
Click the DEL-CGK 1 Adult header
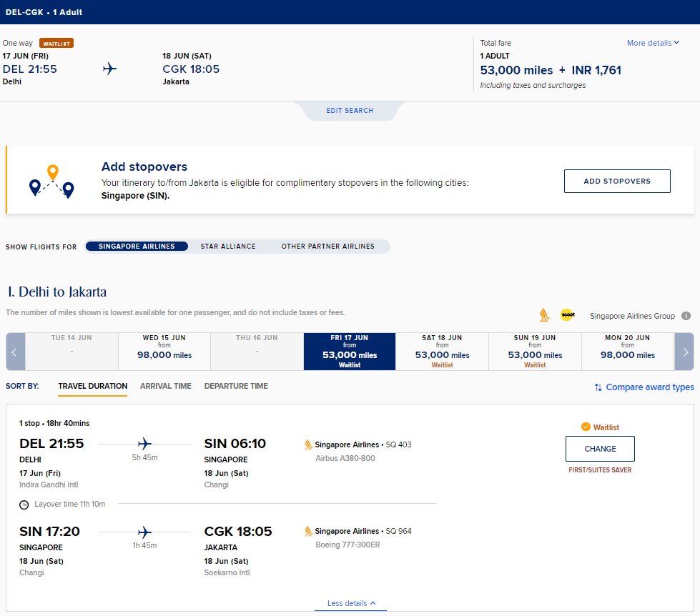(x=44, y=12)
